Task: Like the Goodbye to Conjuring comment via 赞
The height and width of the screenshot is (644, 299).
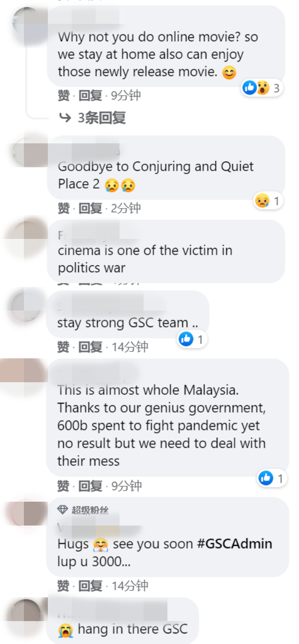Action: pos(63,208)
